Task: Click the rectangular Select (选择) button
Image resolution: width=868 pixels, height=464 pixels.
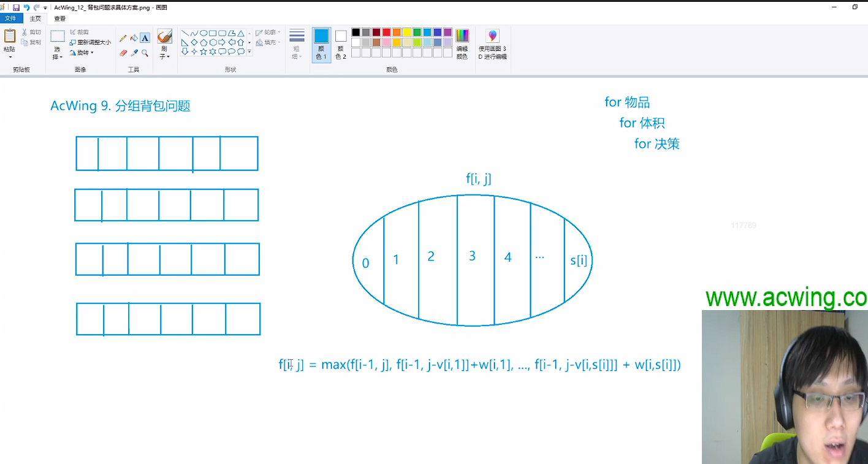Action: coord(58,37)
